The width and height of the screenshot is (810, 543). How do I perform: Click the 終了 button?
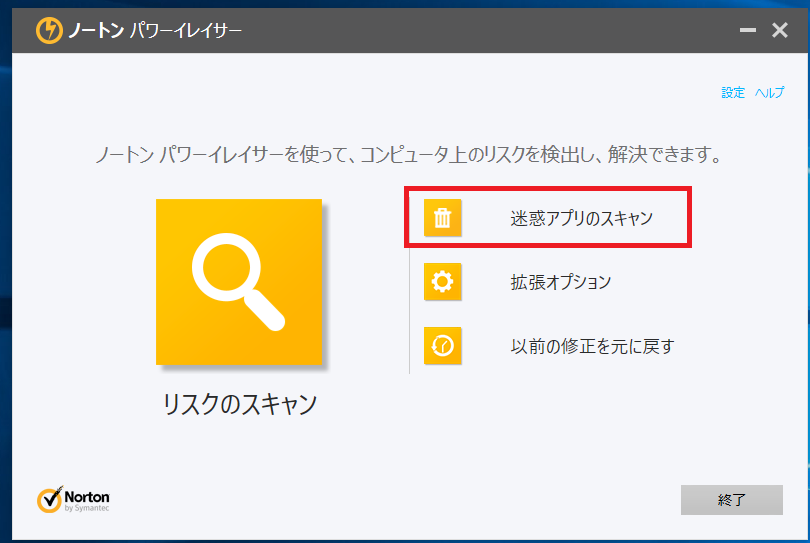coord(731,500)
